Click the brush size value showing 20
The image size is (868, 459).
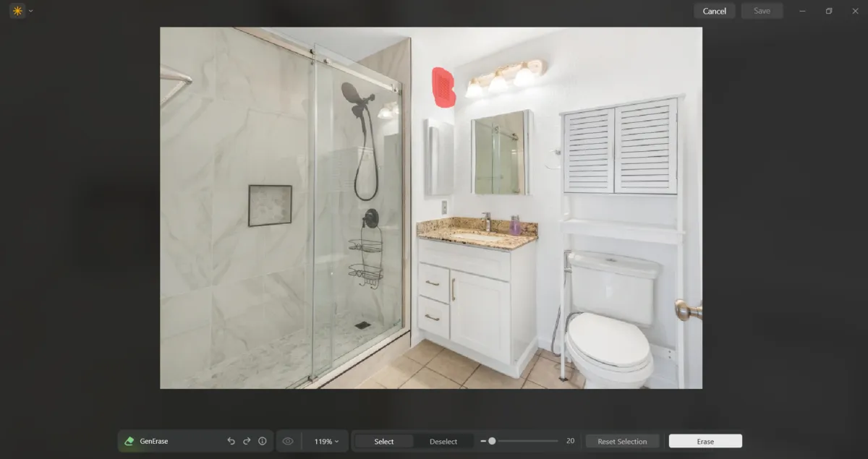[569, 440]
